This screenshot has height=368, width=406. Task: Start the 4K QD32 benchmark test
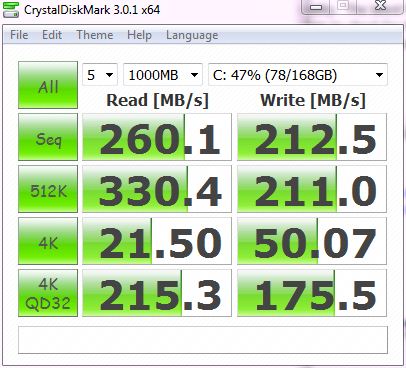coord(48,293)
